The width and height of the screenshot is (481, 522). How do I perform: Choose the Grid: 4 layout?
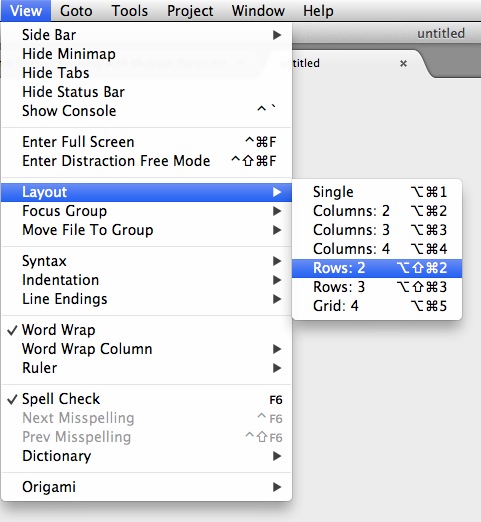[x=377, y=306]
